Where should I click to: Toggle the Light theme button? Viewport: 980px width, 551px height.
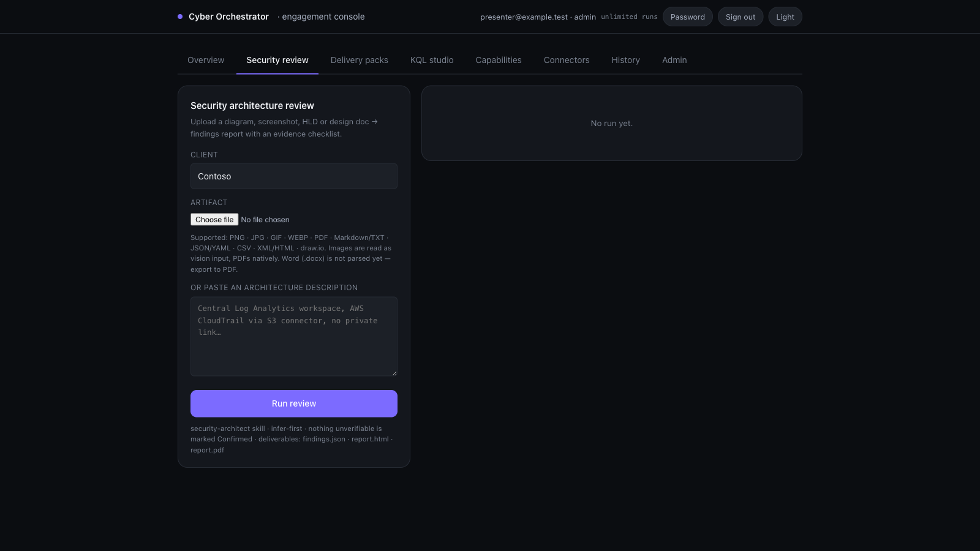coord(785,17)
